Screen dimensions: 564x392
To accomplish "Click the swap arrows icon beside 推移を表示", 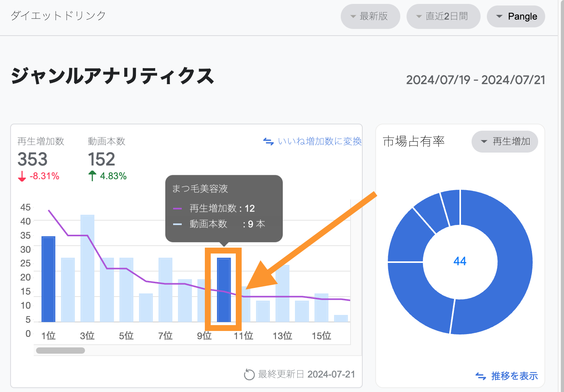I will [481, 376].
